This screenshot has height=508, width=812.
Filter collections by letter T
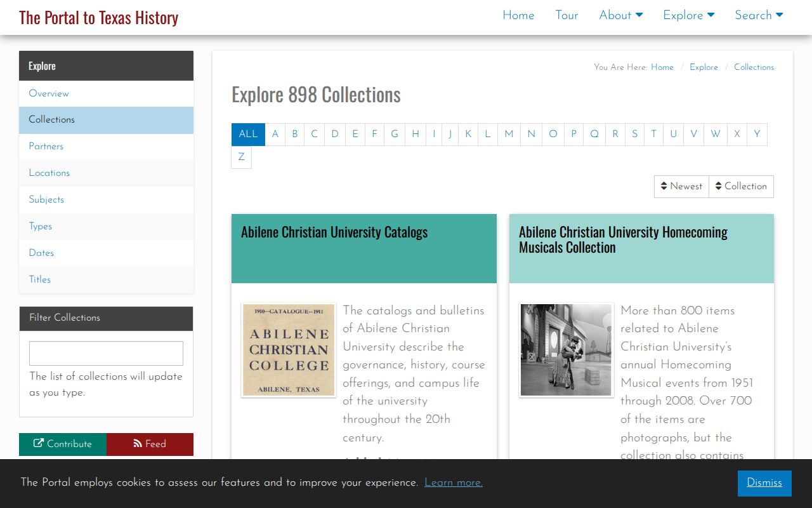(x=653, y=135)
